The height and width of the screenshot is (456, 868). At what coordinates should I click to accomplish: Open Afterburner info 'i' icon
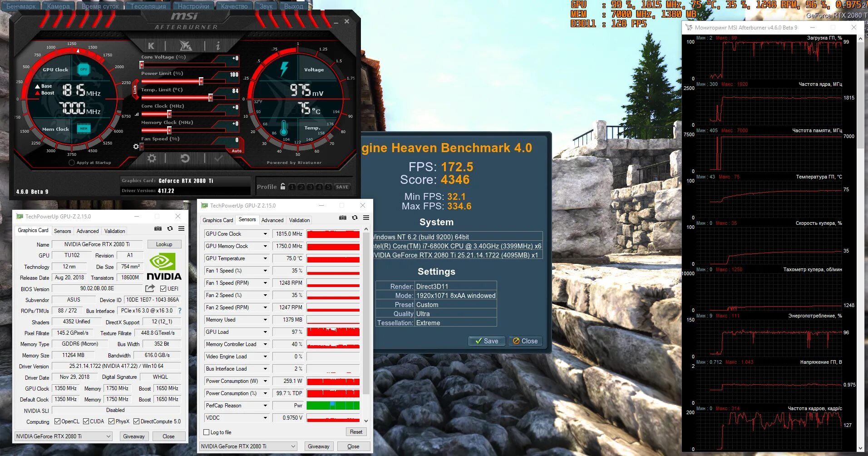pos(218,45)
